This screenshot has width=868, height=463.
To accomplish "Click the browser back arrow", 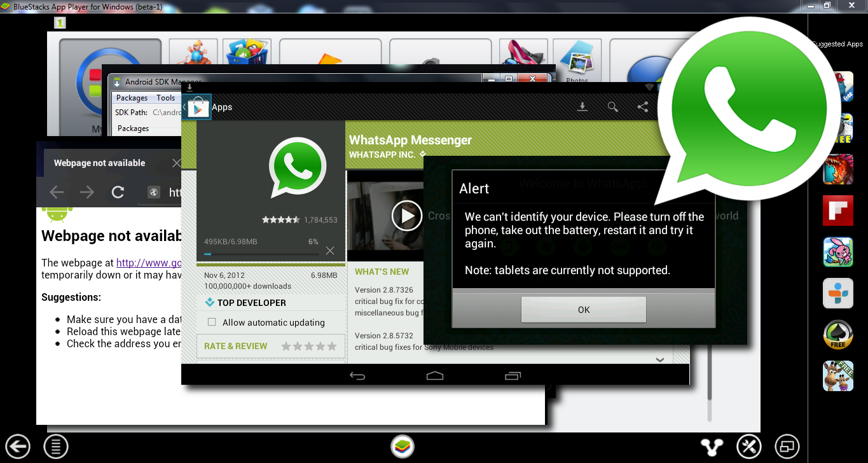I will [57, 192].
